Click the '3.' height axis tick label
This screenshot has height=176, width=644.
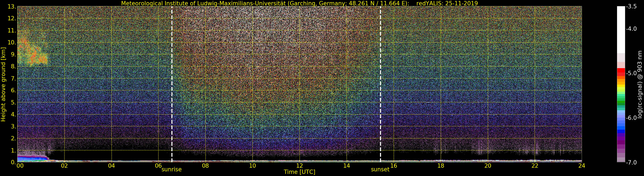point(13,126)
